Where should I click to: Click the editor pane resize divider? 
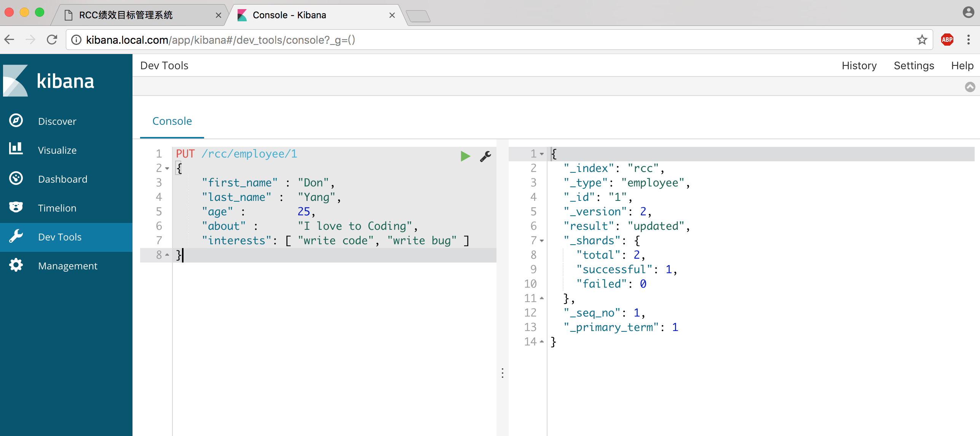[503, 373]
